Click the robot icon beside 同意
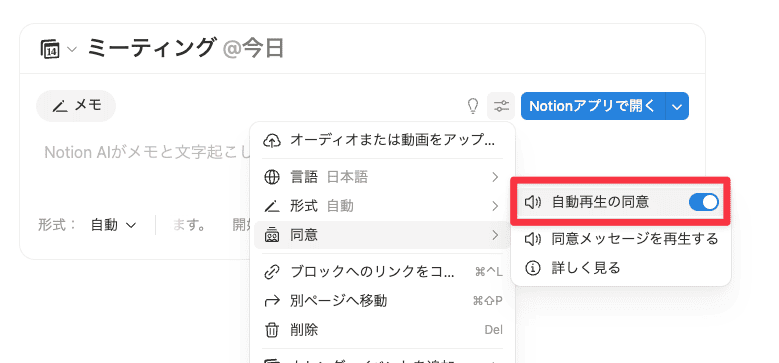Viewport: 779px width, 363px height. point(271,235)
